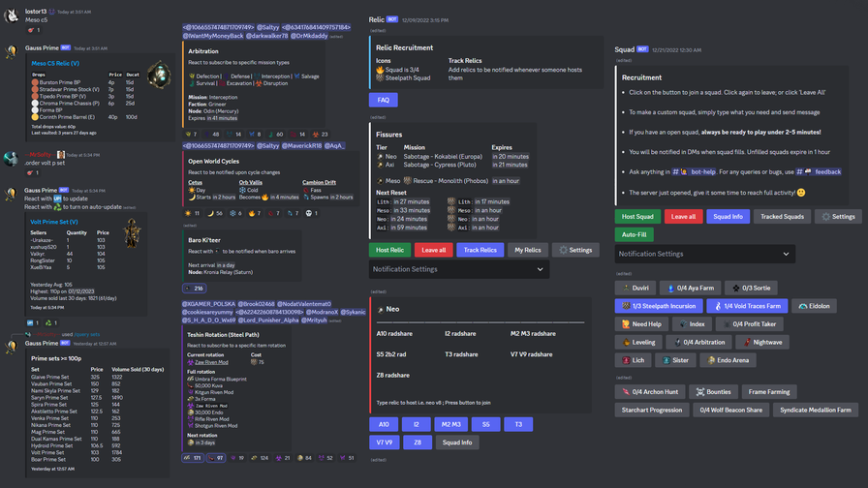Image resolution: width=868 pixels, height=488 pixels.
Task: Click Gauss Prime avatar beside Volt Prime embed
Action: click(x=11, y=195)
